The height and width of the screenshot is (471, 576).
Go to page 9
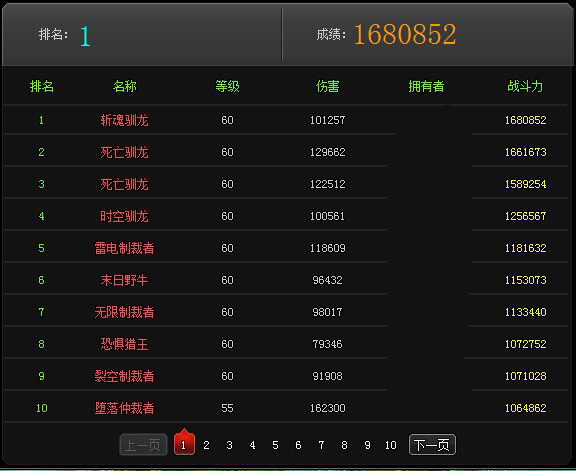[367, 445]
